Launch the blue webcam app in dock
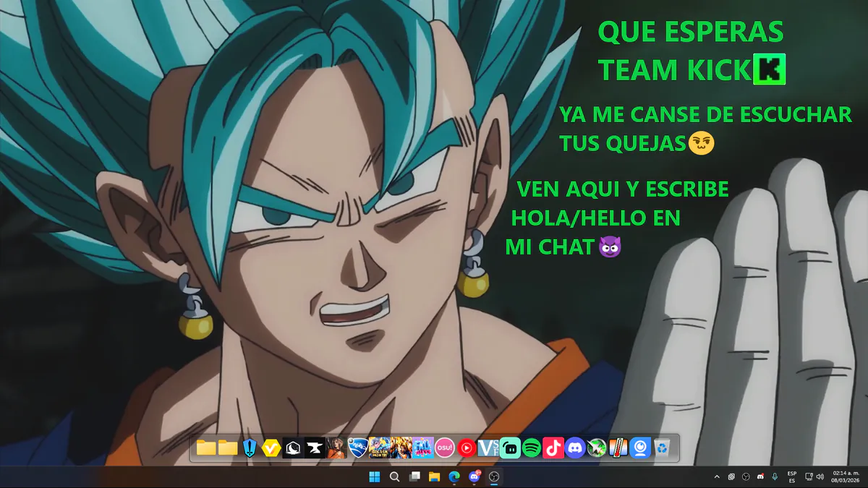The image size is (868, 488). click(x=640, y=448)
